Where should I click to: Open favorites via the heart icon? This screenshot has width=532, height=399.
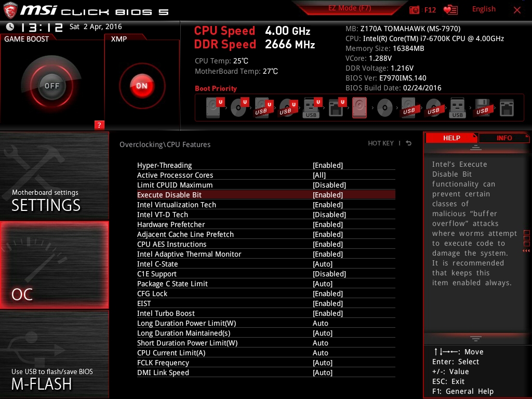[450, 10]
